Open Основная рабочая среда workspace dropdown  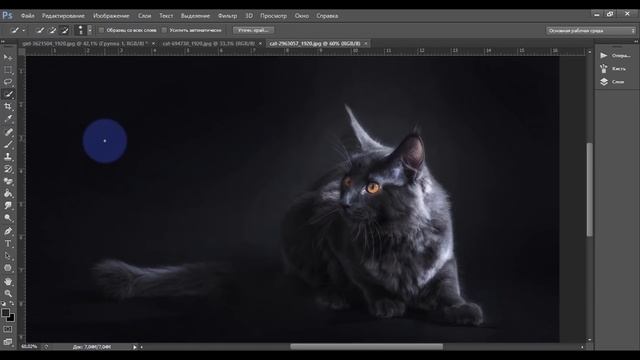[591, 31]
